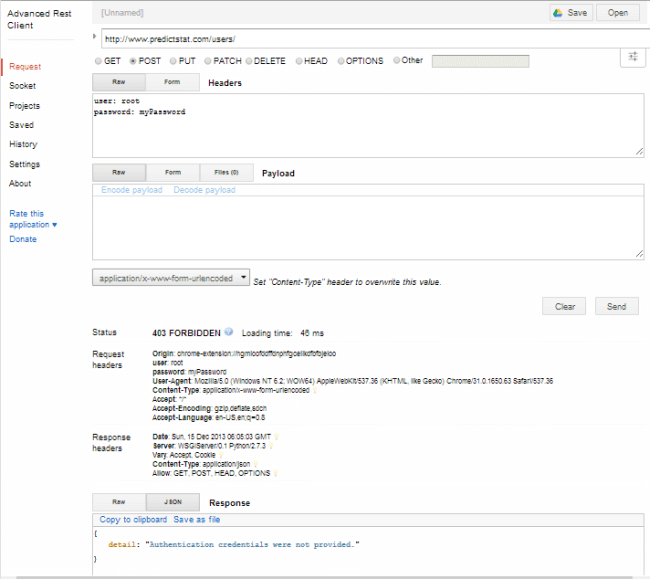650x579 pixels.
Task: Click the help icon beside 403 FORBIDDEN
Action: [x=228, y=332]
